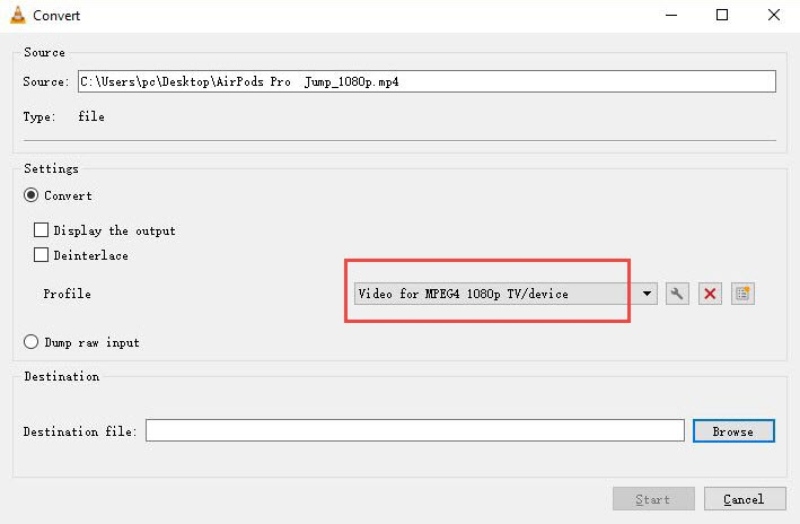
Task: Maximize the Convert window
Action: point(721,15)
